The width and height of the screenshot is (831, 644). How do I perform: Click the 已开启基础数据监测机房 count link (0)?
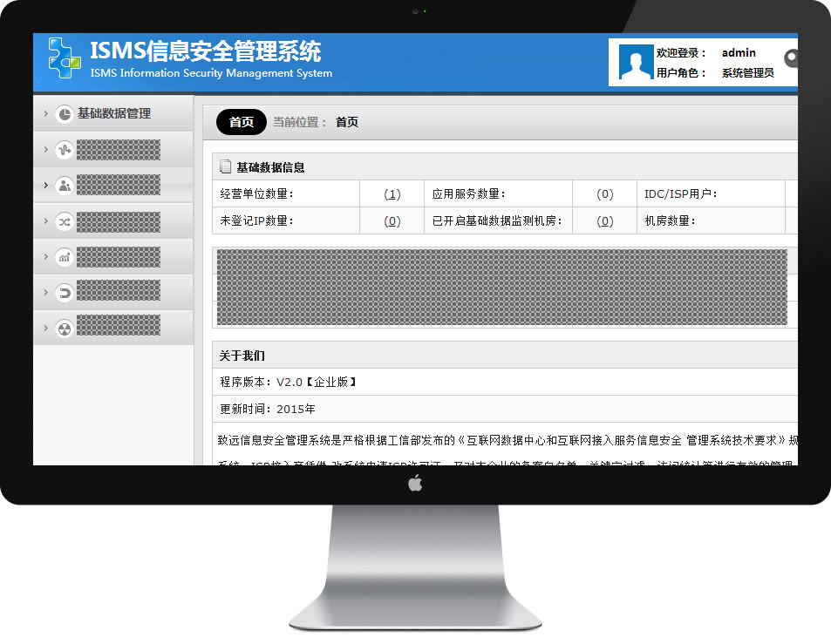pyautogui.click(x=605, y=221)
